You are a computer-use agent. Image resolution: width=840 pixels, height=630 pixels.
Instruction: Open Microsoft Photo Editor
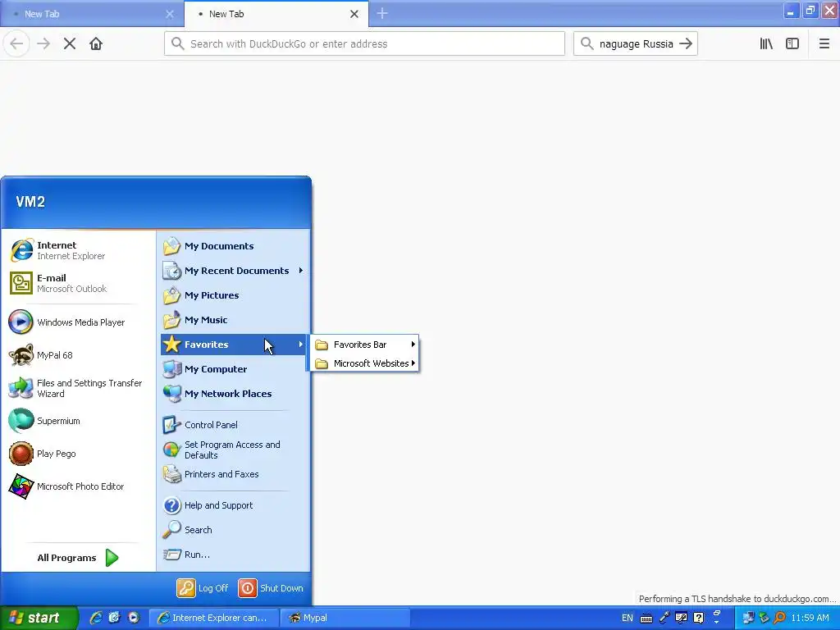(80, 486)
